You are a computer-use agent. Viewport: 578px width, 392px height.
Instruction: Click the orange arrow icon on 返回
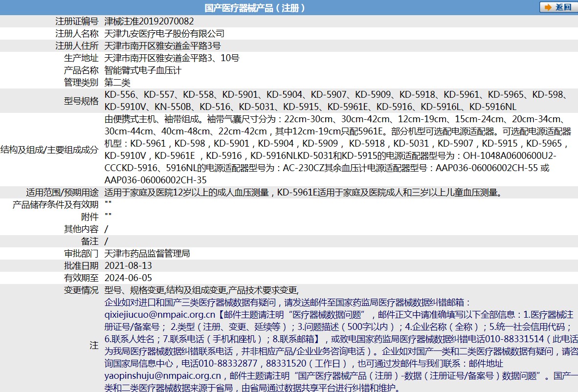coord(548,7)
